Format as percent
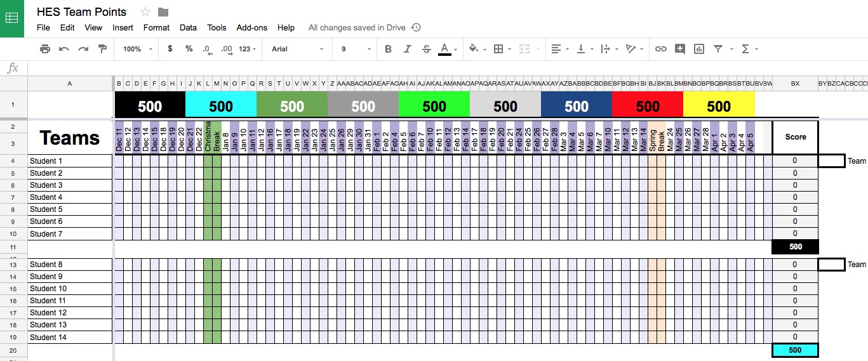The width and height of the screenshot is (868, 361). (x=189, y=49)
